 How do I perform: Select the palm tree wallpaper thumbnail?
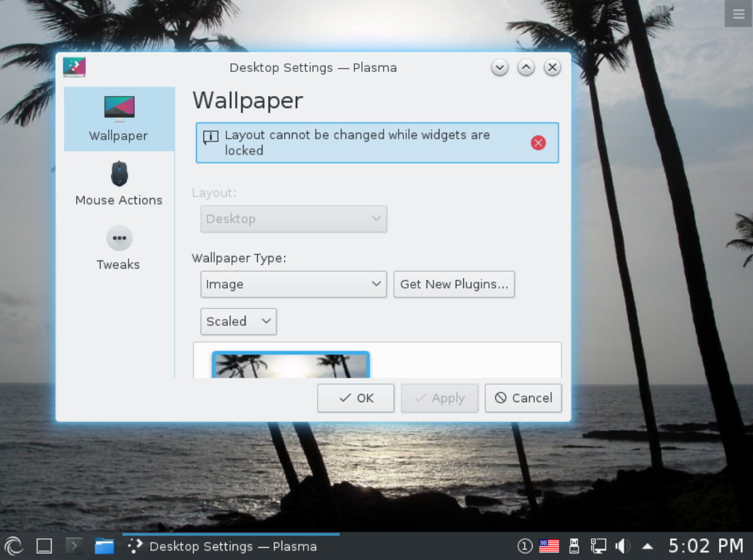point(290,365)
